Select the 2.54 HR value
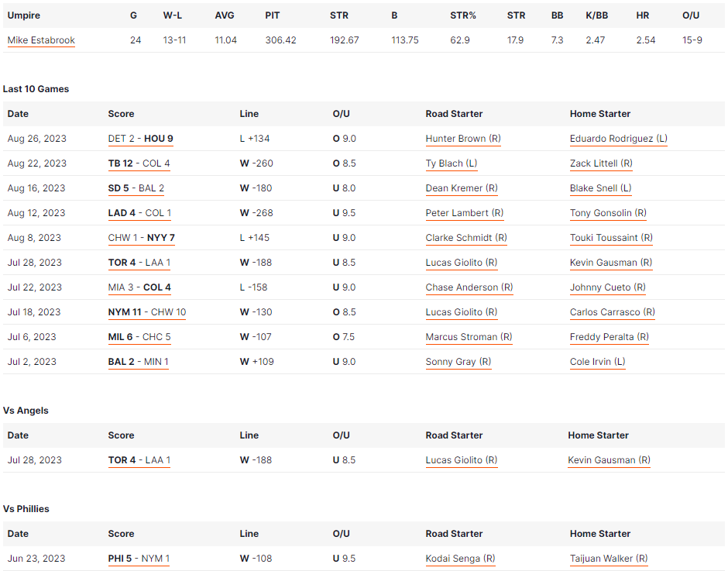The width and height of the screenshot is (728, 571). click(646, 40)
